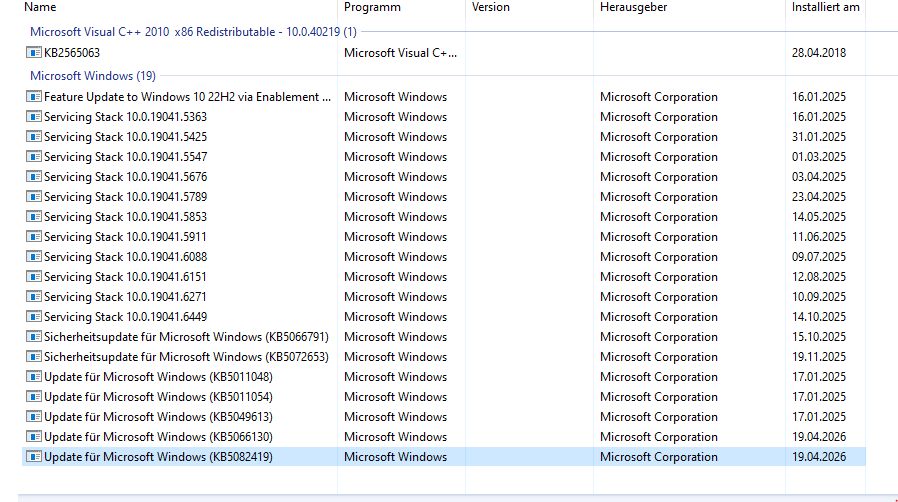Select the icon of Update KB5011048
The width and height of the screenshot is (898, 502).
click(34, 377)
